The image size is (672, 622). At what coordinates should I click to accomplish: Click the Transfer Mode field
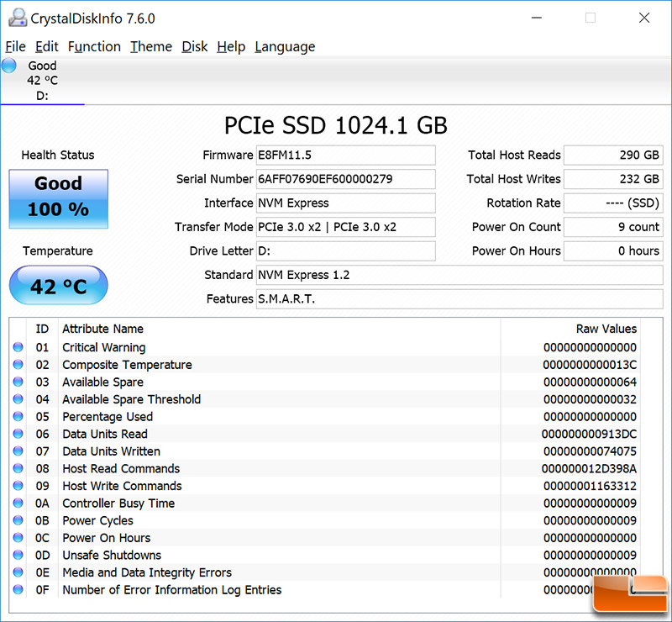pos(346,227)
